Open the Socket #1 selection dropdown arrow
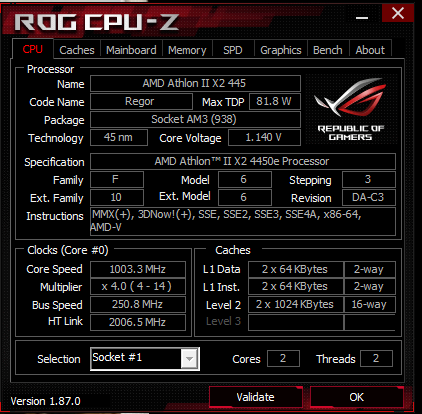 point(189,359)
